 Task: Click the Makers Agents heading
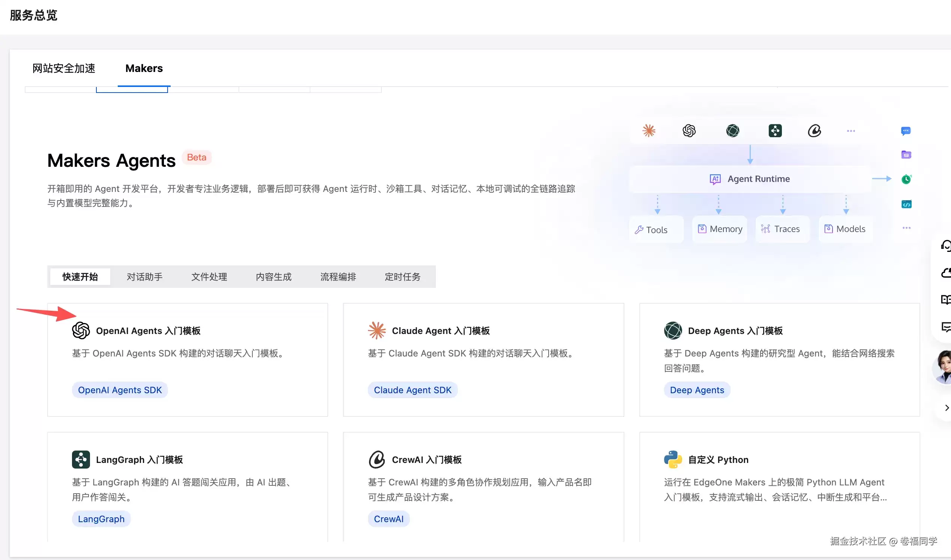pyautogui.click(x=111, y=160)
